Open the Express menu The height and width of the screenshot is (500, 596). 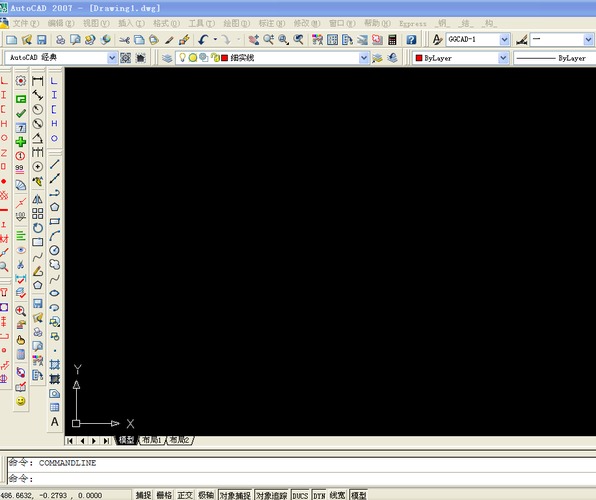click(413, 24)
